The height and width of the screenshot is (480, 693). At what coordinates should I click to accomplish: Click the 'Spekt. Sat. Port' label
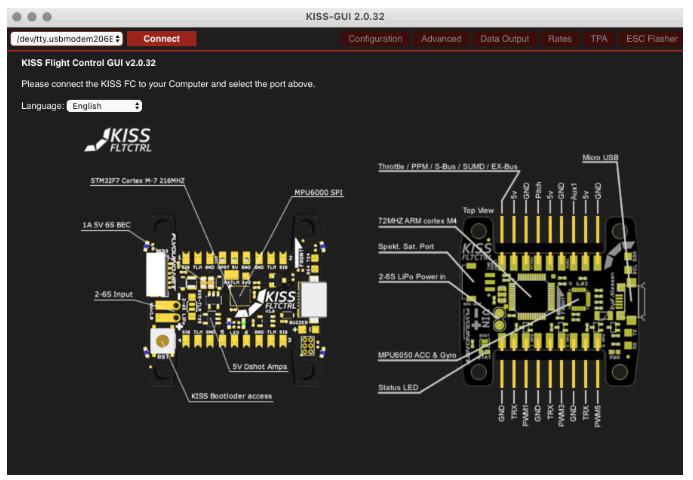(x=406, y=247)
